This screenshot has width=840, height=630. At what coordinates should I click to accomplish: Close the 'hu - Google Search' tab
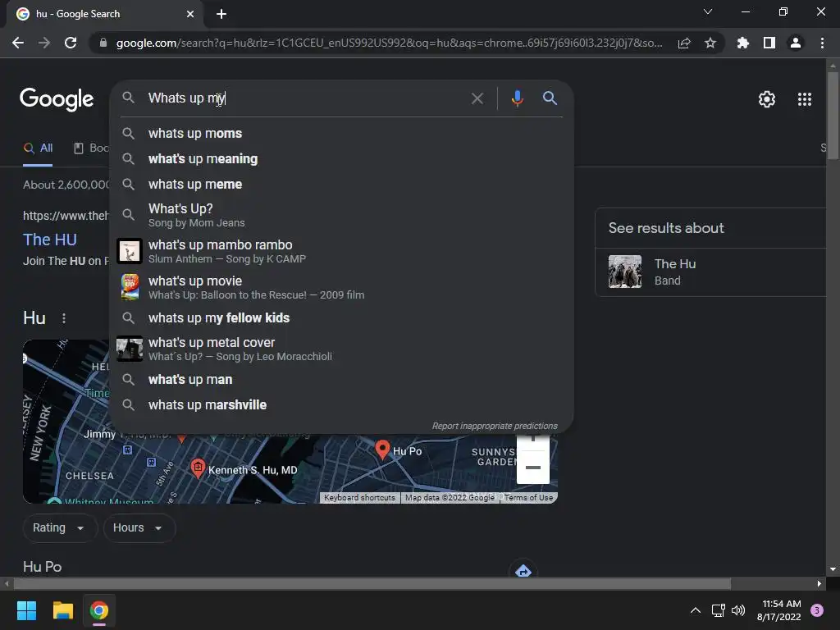point(190,14)
